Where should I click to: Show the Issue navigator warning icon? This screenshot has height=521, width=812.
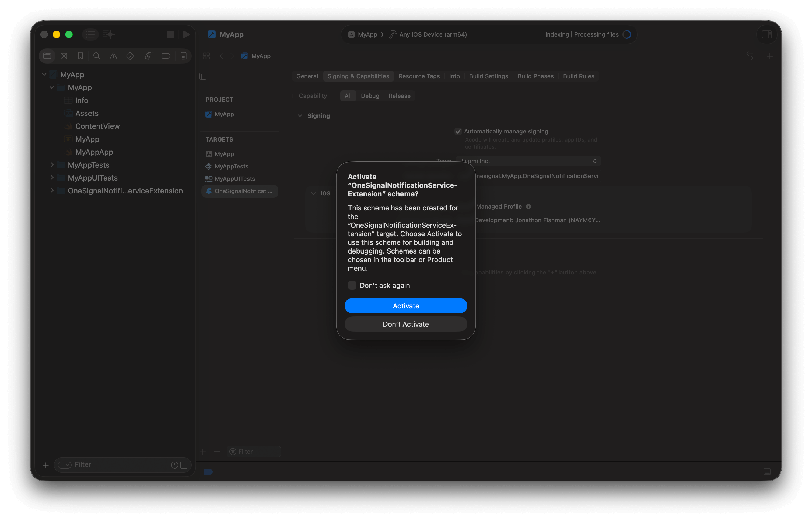113,56
